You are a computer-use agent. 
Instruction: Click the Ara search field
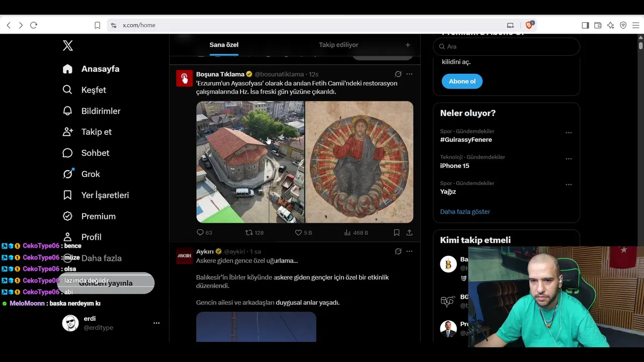point(506,46)
